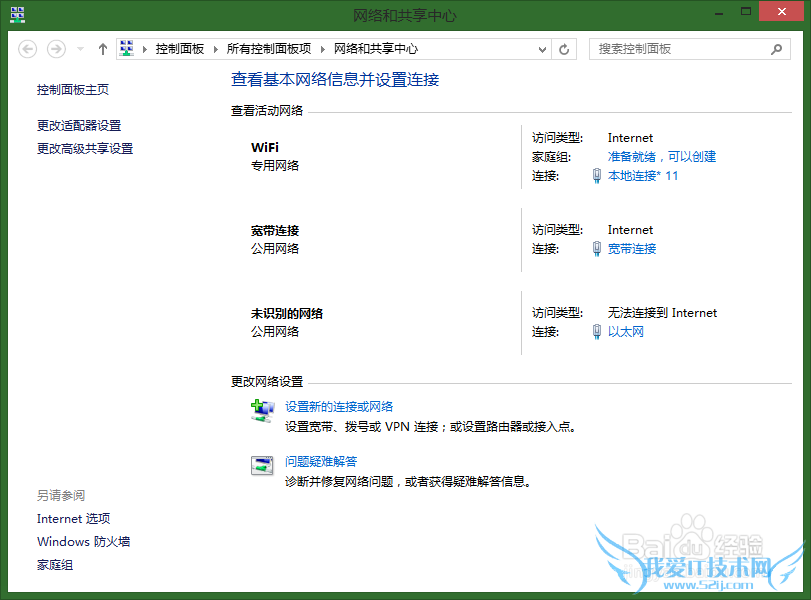Click the window system icon in title bar
Screen dimensions: 811x600
[18, 14]
